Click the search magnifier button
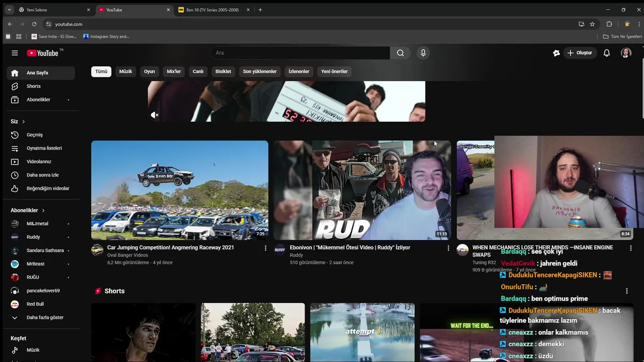This screenshot has height=362, width=644. [x=400, y=53]
